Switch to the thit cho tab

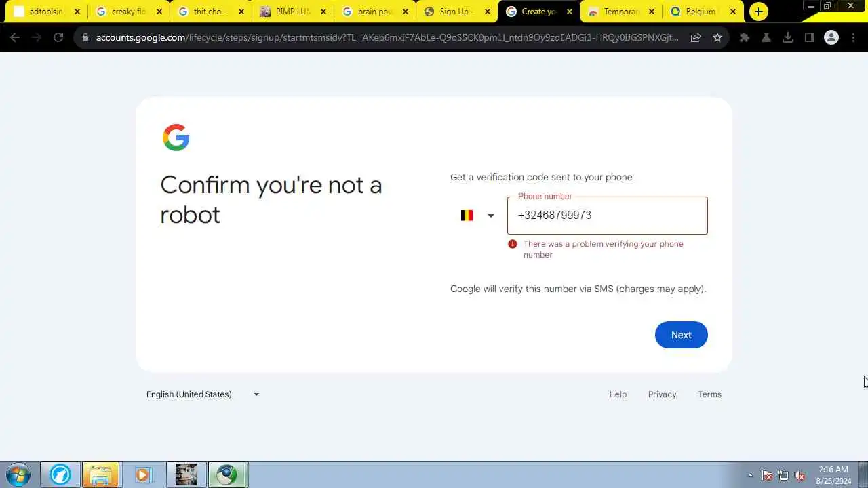point(210,12)
